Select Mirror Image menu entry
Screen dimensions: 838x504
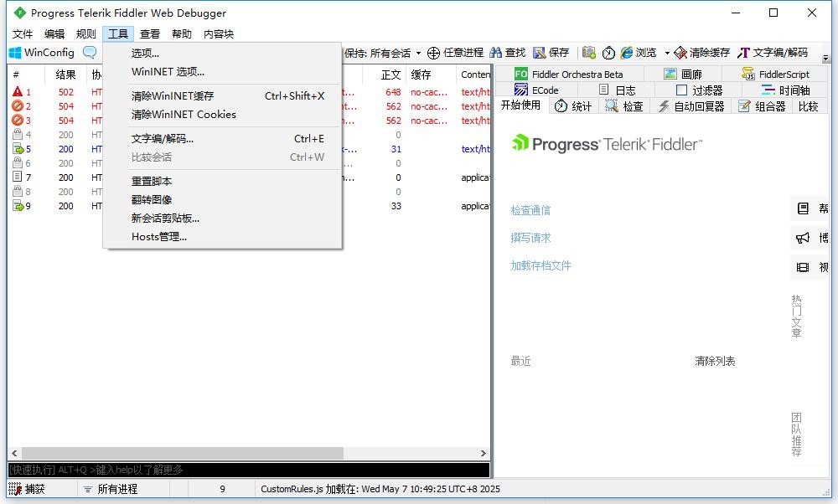tap(222, 199)
